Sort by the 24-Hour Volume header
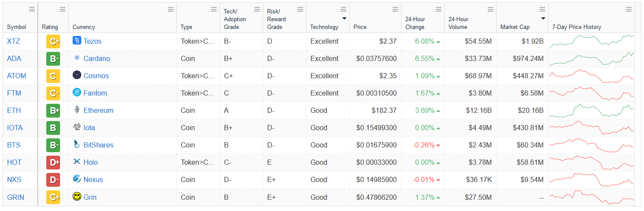The image size is (644, 211). tap(459, 23)
